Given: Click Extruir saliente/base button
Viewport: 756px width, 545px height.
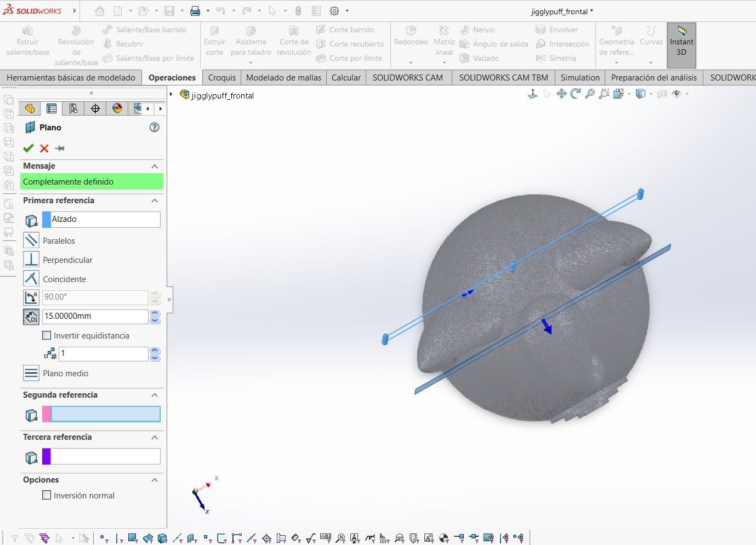Looking at the screenshot, I should pyautogui.click(x=27, y=42).
